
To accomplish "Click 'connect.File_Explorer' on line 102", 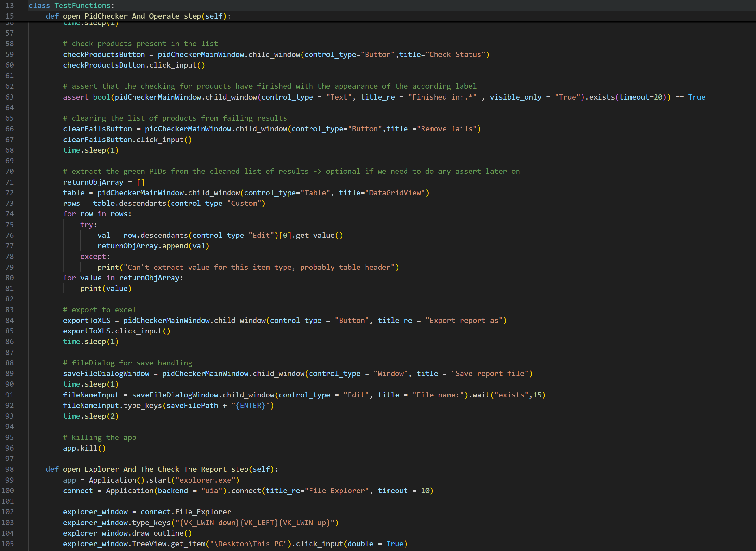I will tap(186, 512).
